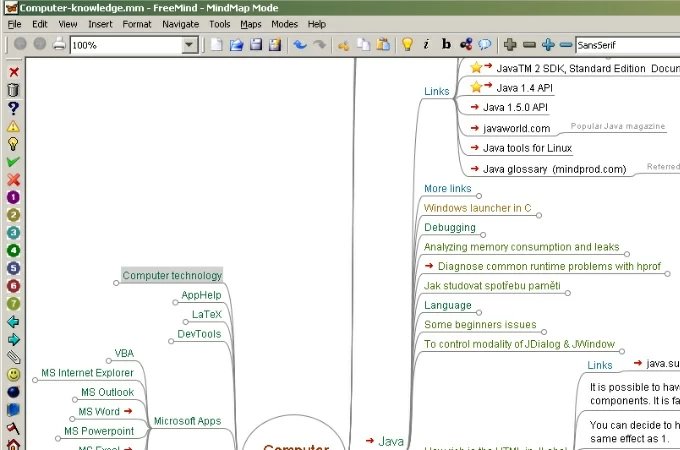The image size is (680, 450).
Task: Create a new mind map file
Action: (x=216, y=44)
